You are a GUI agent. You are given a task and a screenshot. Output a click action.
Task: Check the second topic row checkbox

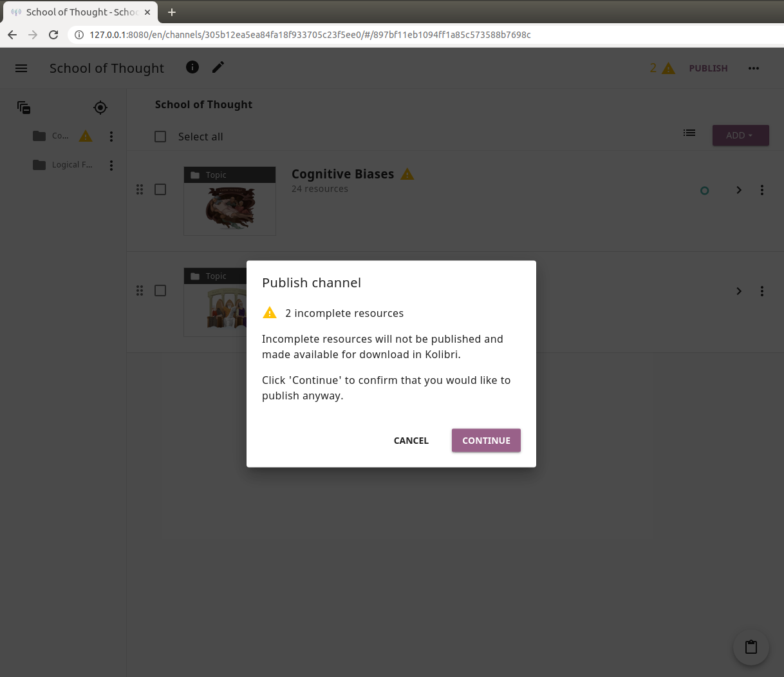pos(160,291)
